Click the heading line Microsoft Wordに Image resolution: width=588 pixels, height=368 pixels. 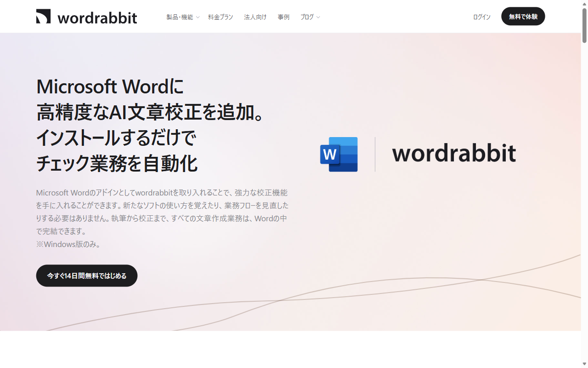[x=110, y=86]
